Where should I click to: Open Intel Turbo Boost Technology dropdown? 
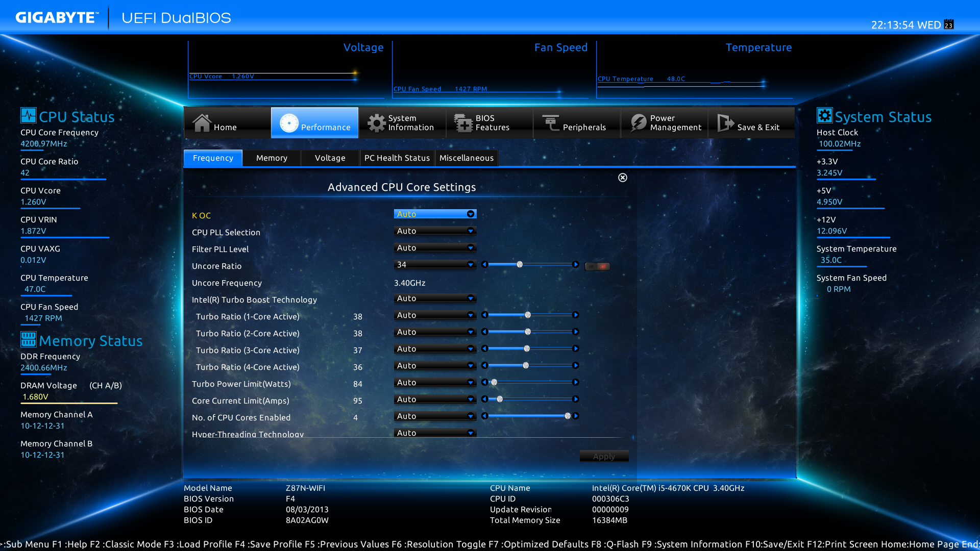point(435,298)
